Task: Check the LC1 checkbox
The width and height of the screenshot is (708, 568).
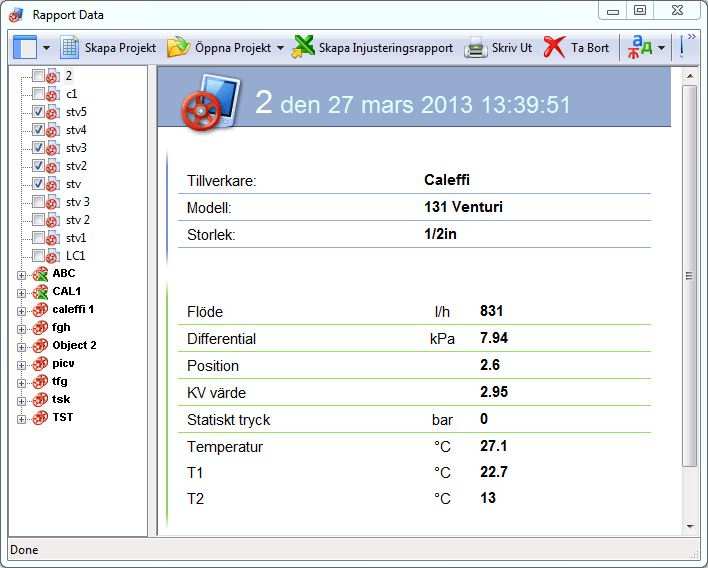Action: [x=38, y=256]
